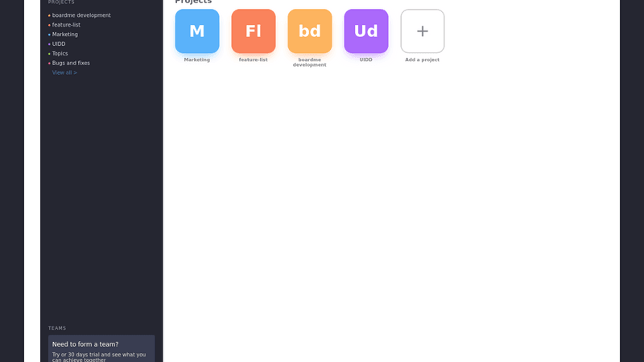Screen dimensions: 644x362
Task: Click the feature-list label under the orange tile
Action: (253, 60)
